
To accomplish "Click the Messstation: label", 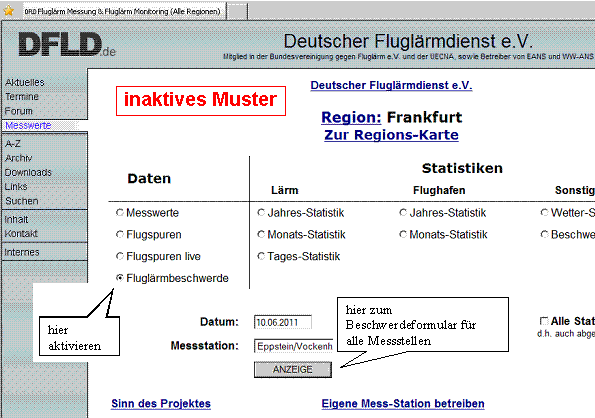I will pos(205,346).
